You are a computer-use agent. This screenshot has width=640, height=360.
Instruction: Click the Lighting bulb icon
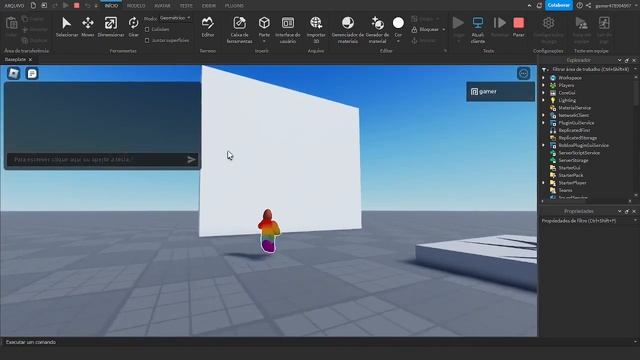tap(553, 100)
